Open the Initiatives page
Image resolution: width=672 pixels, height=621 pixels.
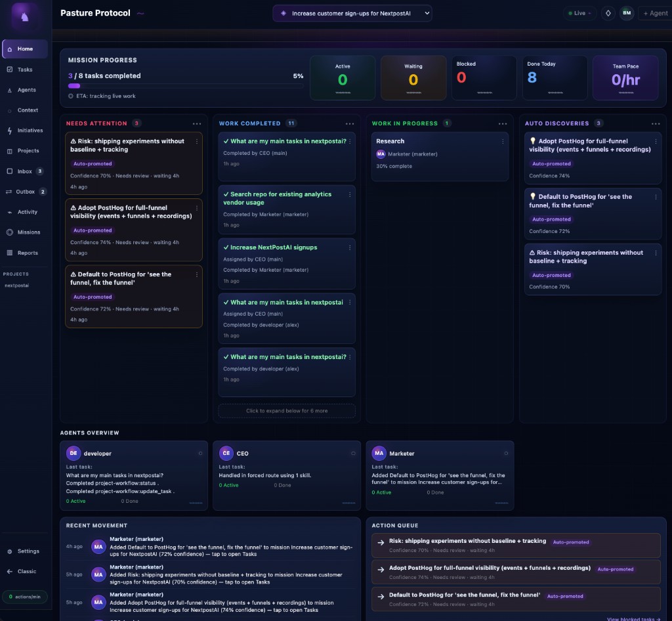point(25,130)
